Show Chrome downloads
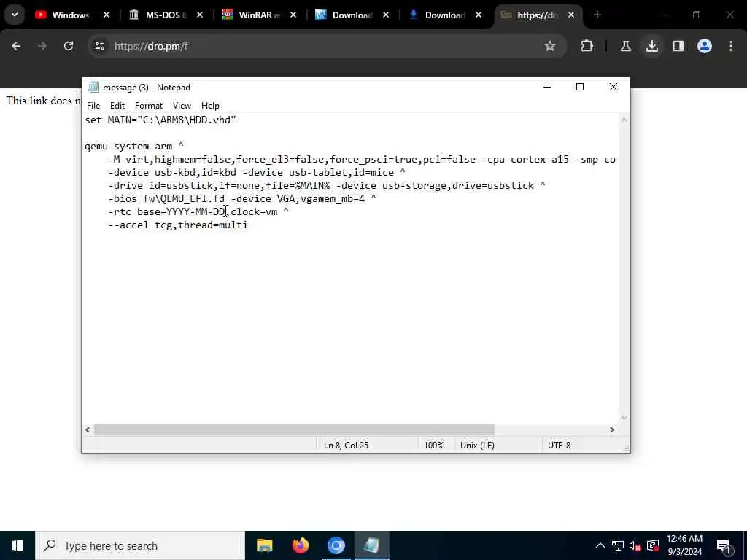Image resolution: width=747 pixels, height=560 pixels. 652,46
